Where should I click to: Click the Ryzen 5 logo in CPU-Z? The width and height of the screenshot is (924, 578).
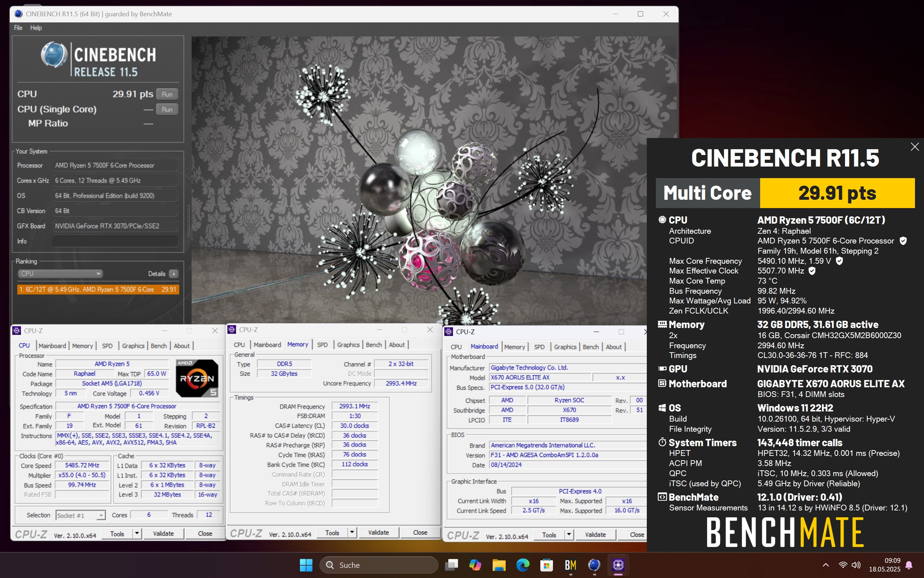[x=197, y=378]
